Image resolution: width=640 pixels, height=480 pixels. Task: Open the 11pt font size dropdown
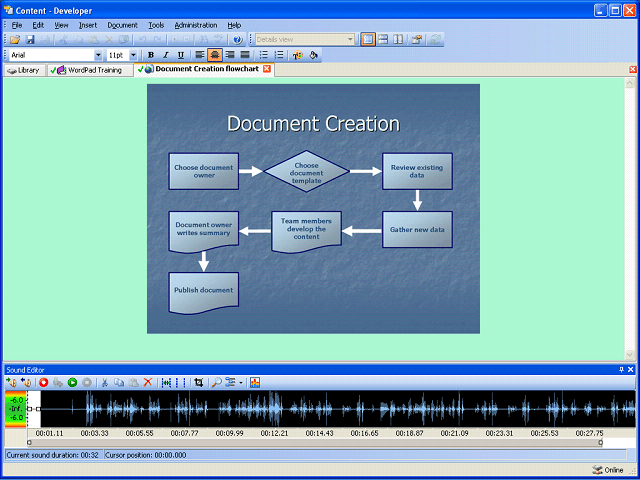(x=133, y=55)
